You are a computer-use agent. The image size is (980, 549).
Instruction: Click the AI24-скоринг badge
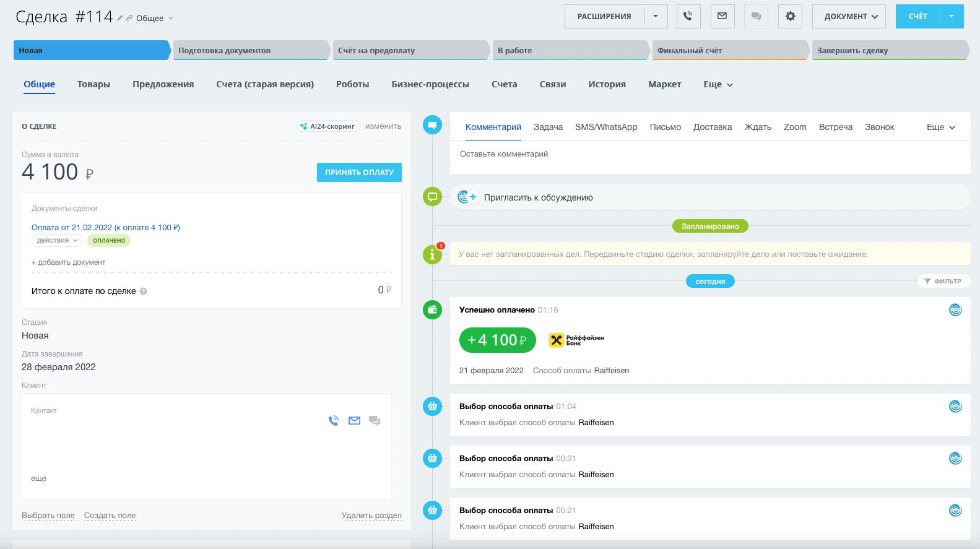328,126
